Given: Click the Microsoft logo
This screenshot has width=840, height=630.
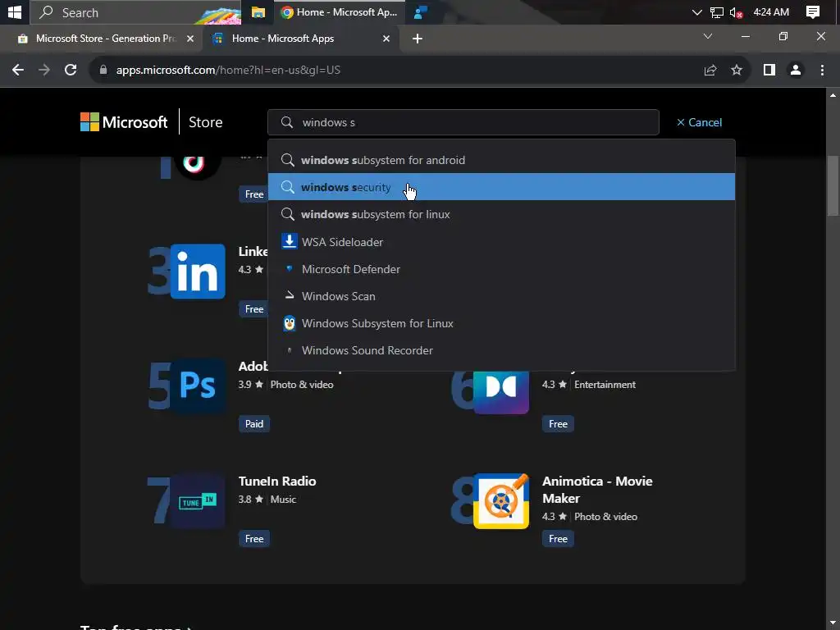Looking at the screenshot, I should pyautogui.click(x=124, y=122).
